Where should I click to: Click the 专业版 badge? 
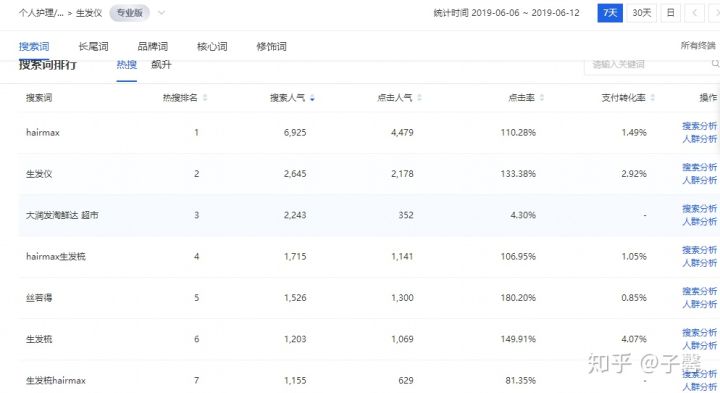coord(129,13)
